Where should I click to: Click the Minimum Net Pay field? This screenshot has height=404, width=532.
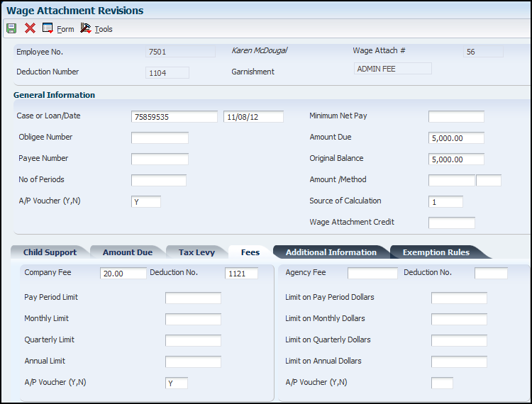[456, 116]
